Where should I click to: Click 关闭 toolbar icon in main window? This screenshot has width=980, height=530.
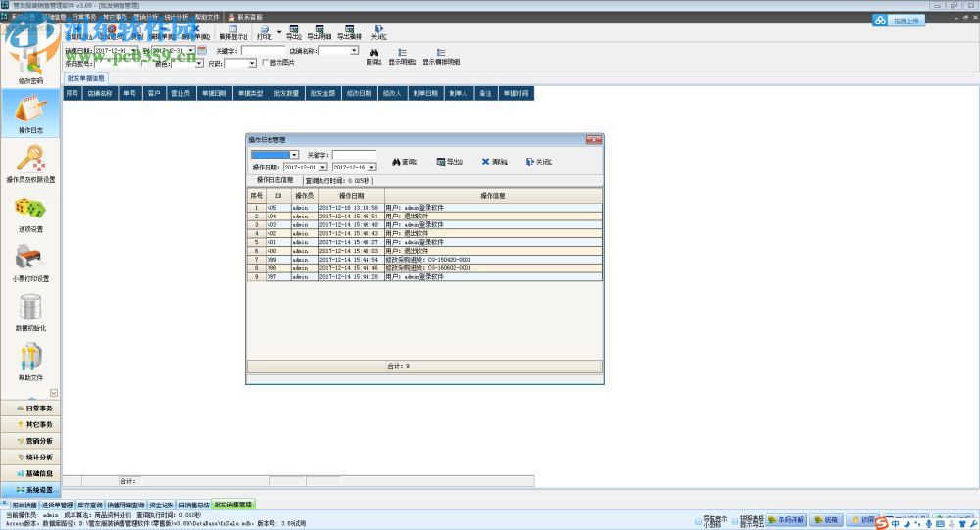[x=378, y=32]
